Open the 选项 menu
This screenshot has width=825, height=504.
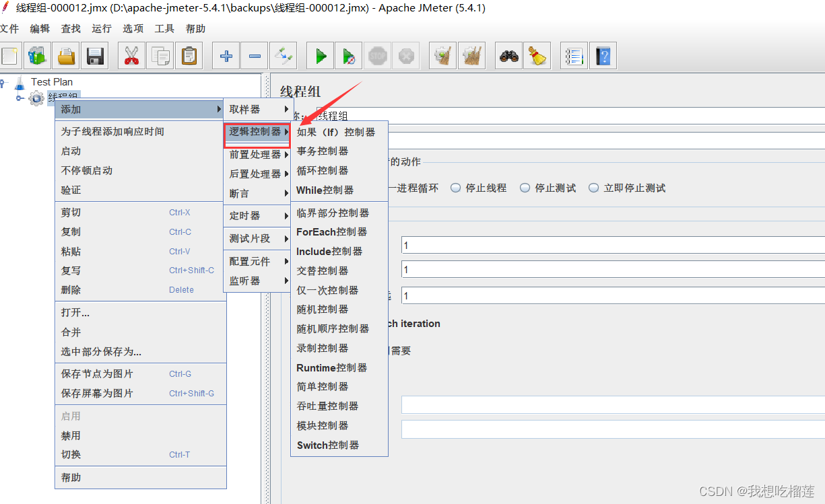pos(133,28)
